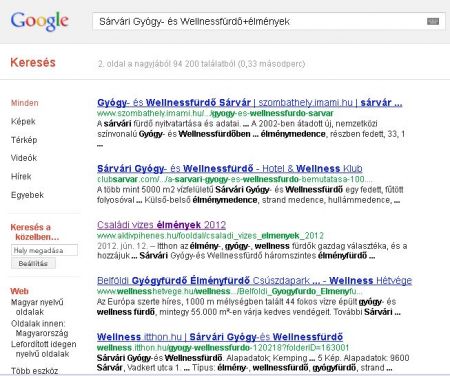
Task: Filter to Oldalak innen: Magyarország
Action: click(x=40, y=328)
